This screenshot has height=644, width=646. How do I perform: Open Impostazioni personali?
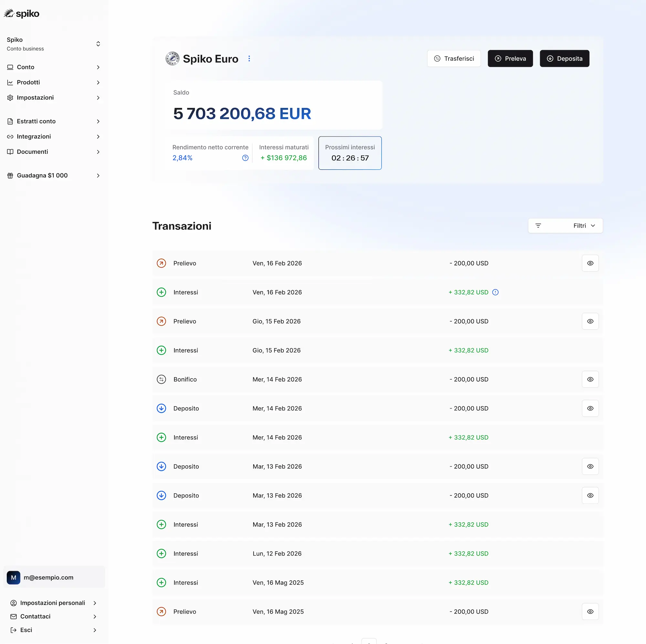54,603
